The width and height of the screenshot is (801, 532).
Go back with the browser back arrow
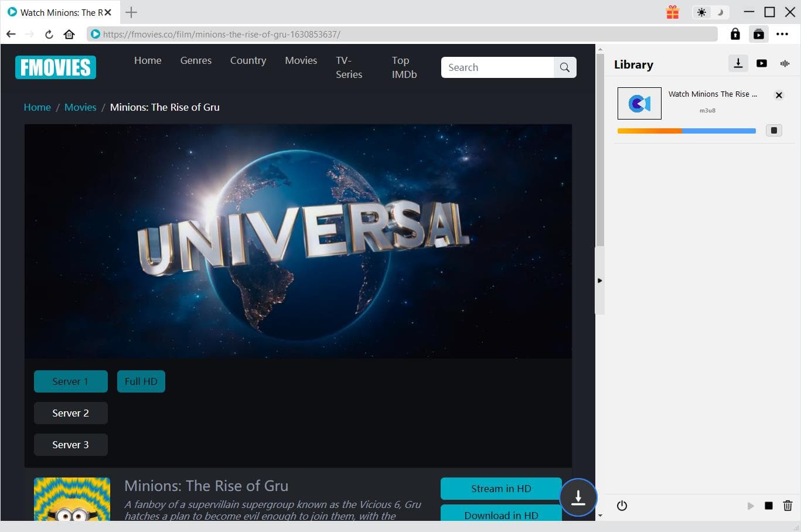11,34
